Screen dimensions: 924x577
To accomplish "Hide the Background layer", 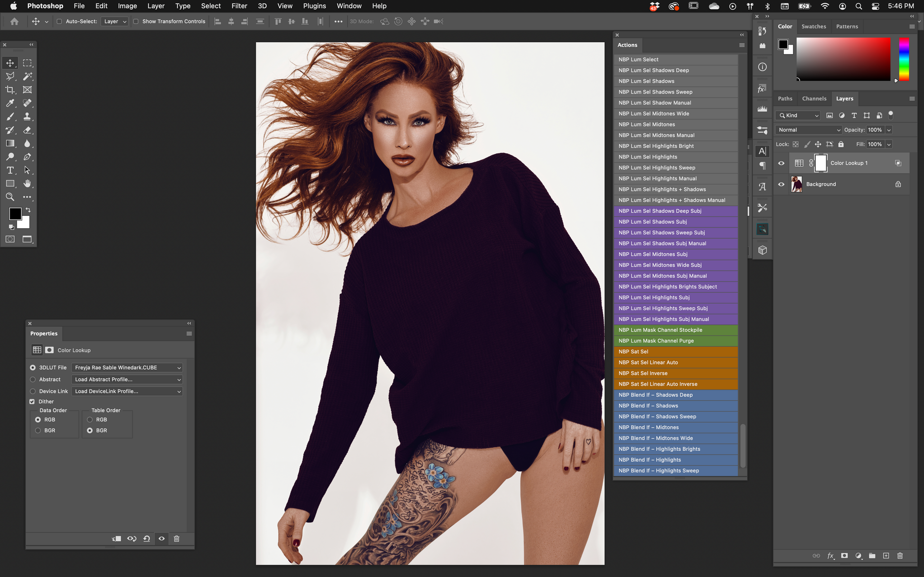I will coord(781,184).
